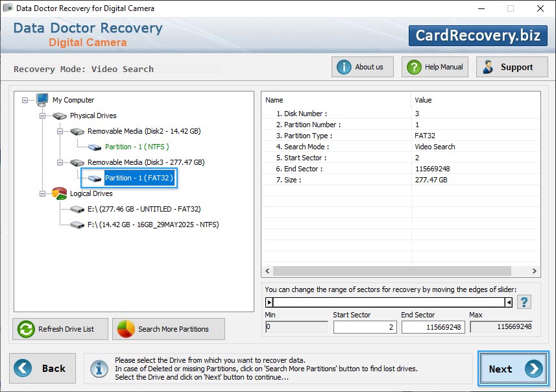Click the '4. Search Mode :' row

coord(401,147)
